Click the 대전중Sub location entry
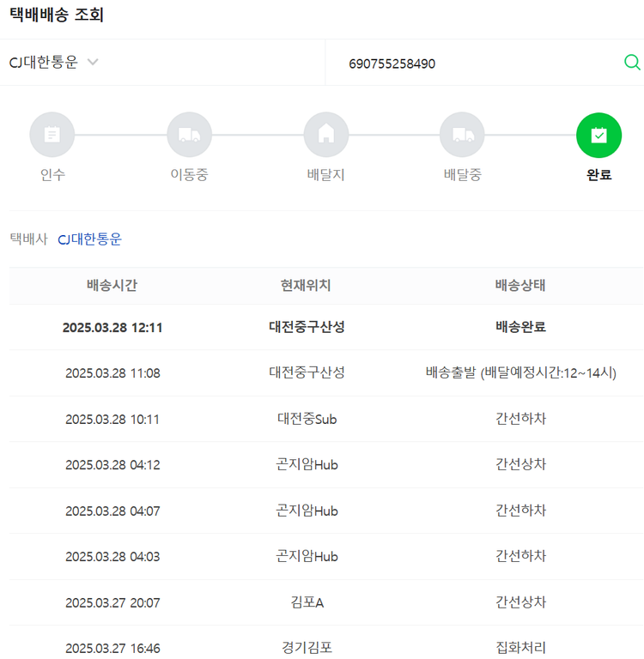This screenshot has width=644, height=659. click(307, 420)
